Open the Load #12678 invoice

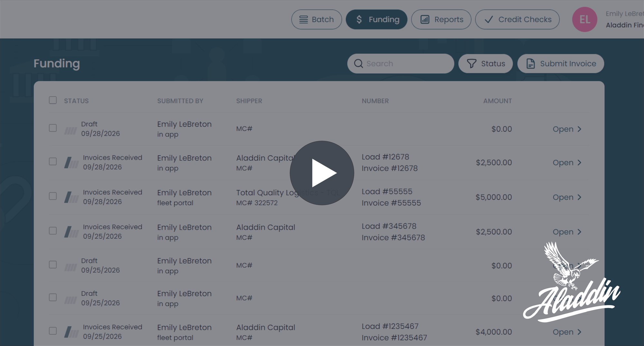tap(567, 162)
